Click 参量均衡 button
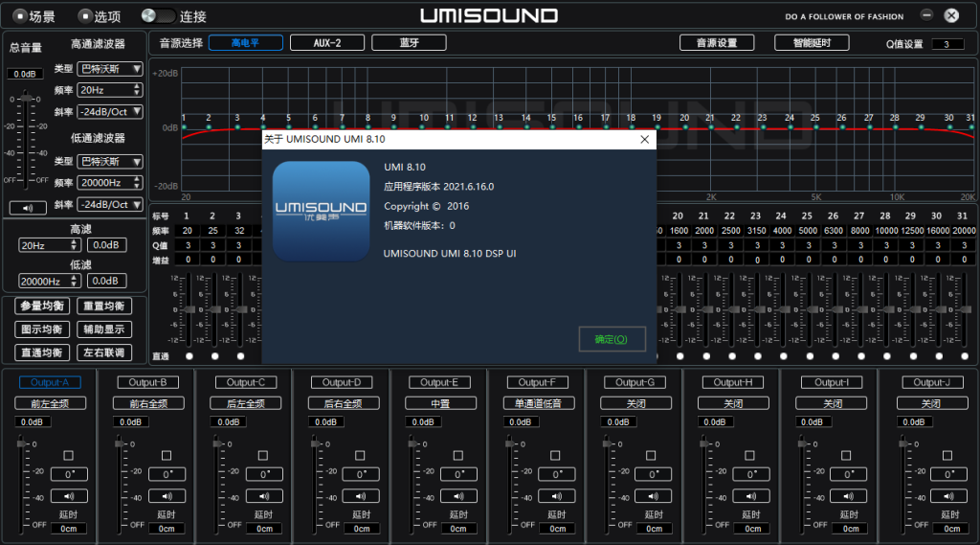Screen dimensions: 980x545 click(x=42, y=306)
